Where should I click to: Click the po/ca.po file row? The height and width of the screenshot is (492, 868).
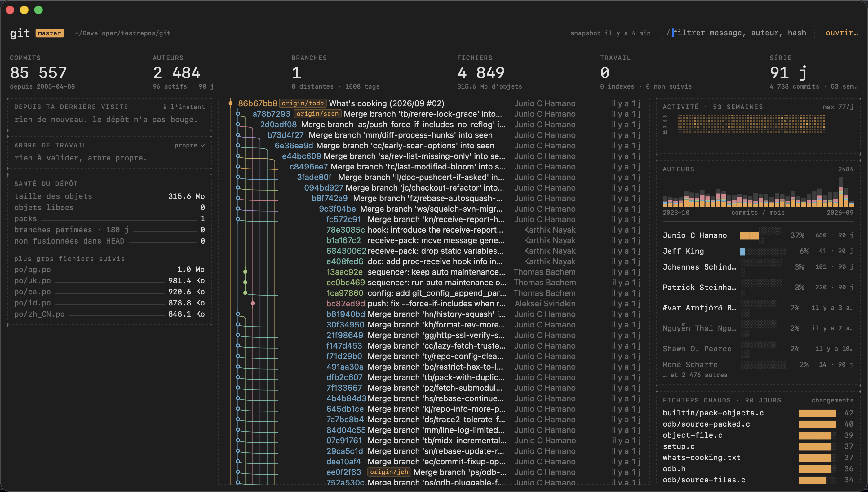click(x=109, y=292)
